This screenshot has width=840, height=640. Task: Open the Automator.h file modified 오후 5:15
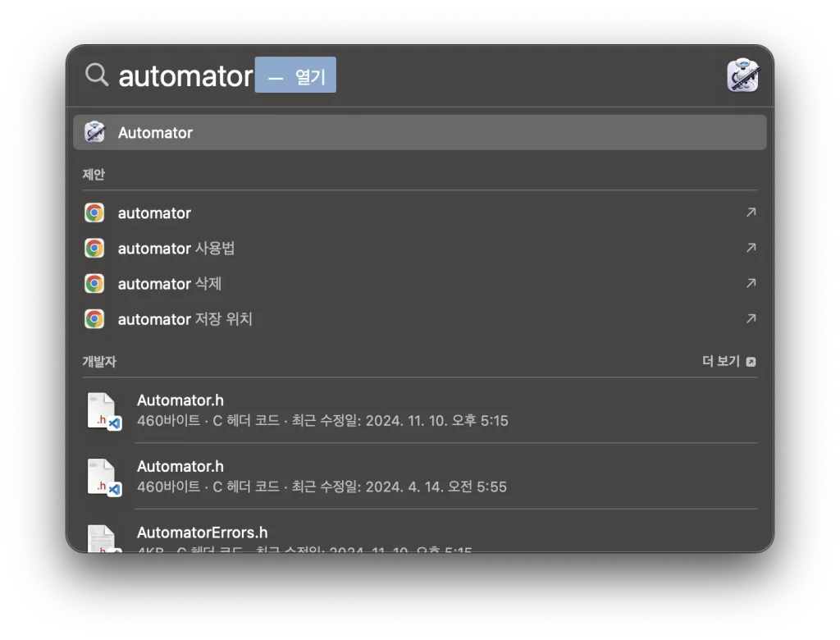(419, 410)
